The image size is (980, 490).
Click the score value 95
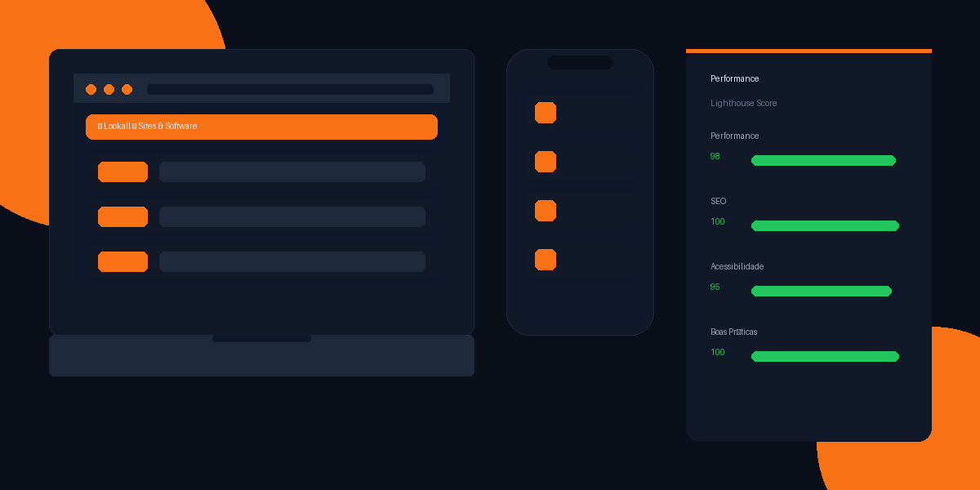tap(715, 287)
